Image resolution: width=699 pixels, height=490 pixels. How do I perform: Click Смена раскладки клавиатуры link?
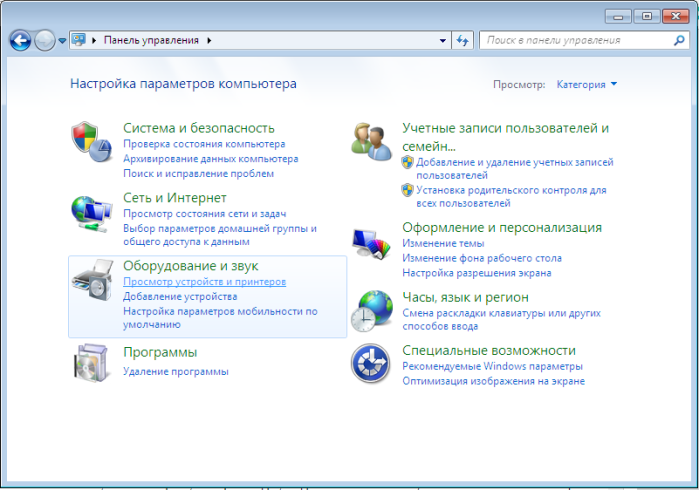point(502,320)
